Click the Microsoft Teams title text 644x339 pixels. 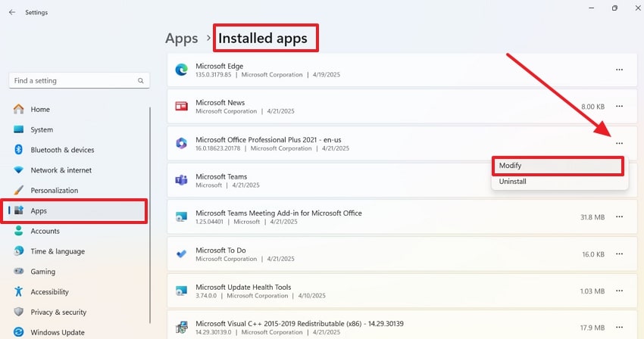(221, 176)
